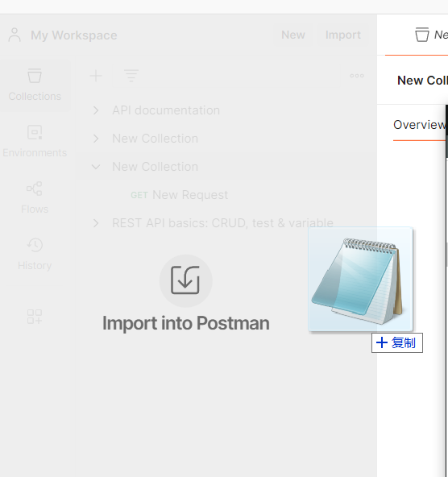The image size is (448, 477).
Task: Expand the API documentation collection
Action: click(x=96, y=110)
